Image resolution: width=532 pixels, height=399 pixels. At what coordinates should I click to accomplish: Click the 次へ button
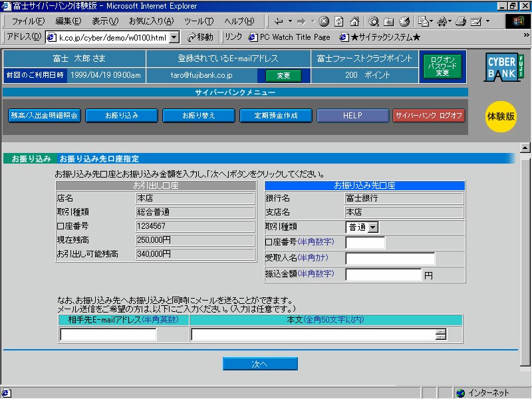coord(260,364)
